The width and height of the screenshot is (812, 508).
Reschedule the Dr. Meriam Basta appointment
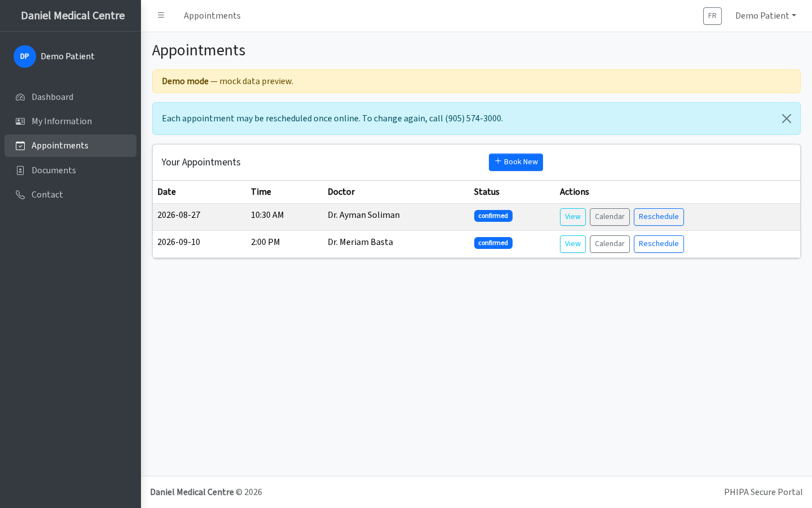coord(659,244)
